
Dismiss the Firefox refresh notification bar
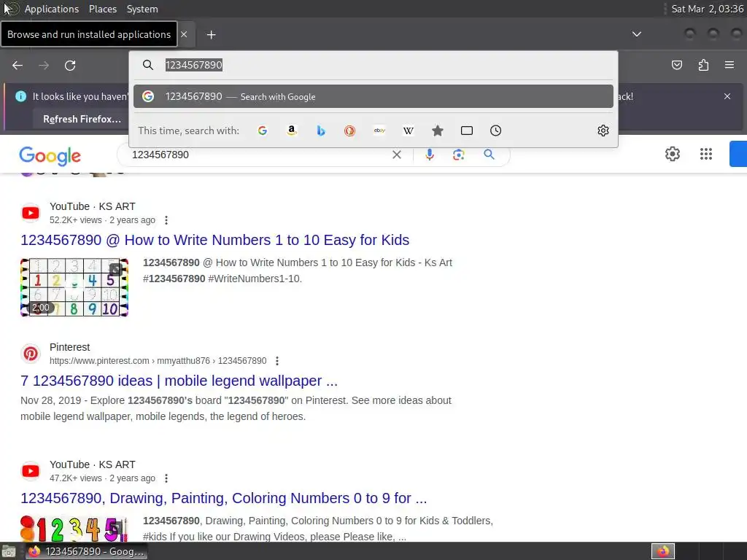pyautogui.click(x=727, y=96)
